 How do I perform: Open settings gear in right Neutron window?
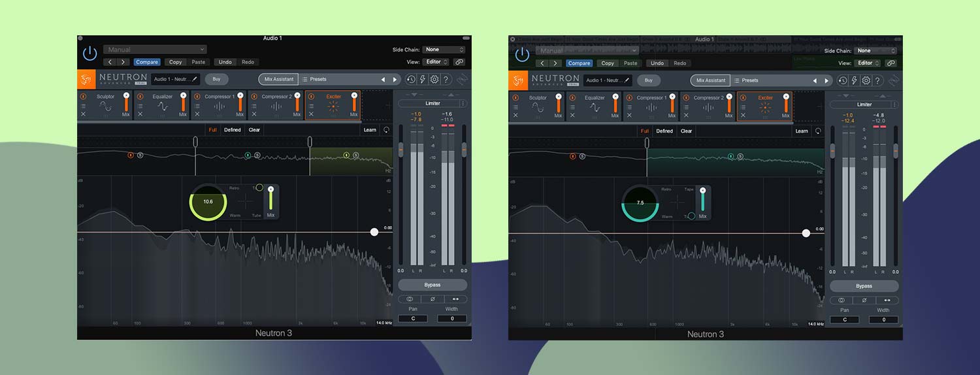(x=866, y=81)
